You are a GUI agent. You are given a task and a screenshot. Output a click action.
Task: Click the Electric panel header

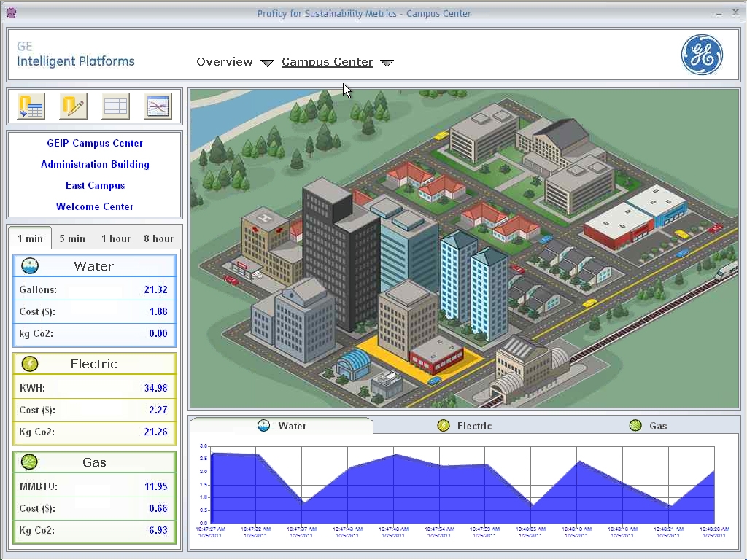[x=94, y=364]
